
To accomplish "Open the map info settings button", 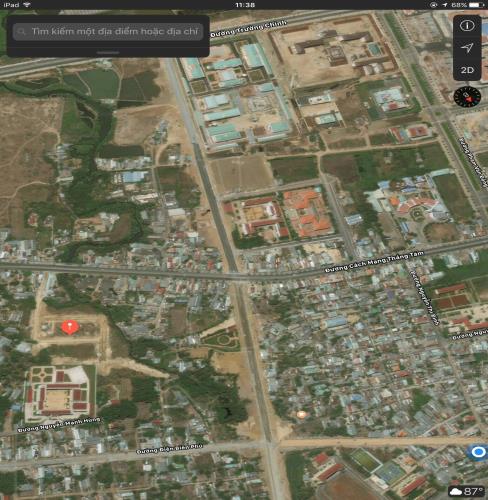I will [x=467, y=26].
